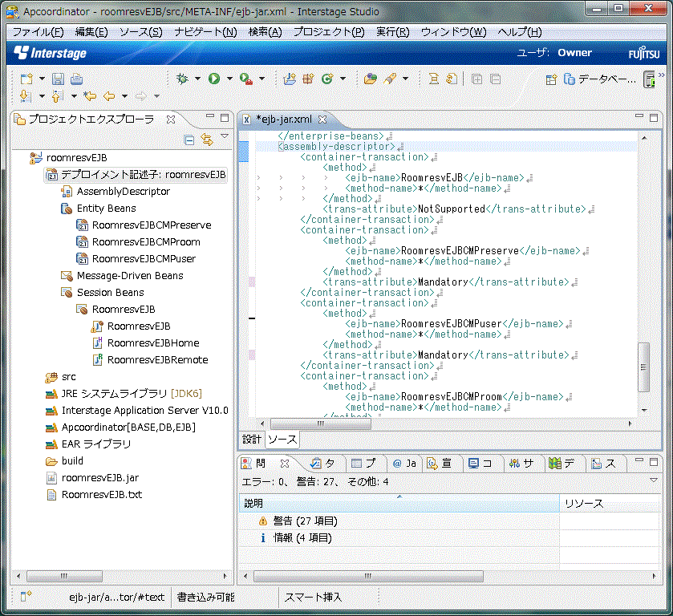Open the 編集(E) menu
Screen dimensions: 673x616
click(x=91, y=32)
